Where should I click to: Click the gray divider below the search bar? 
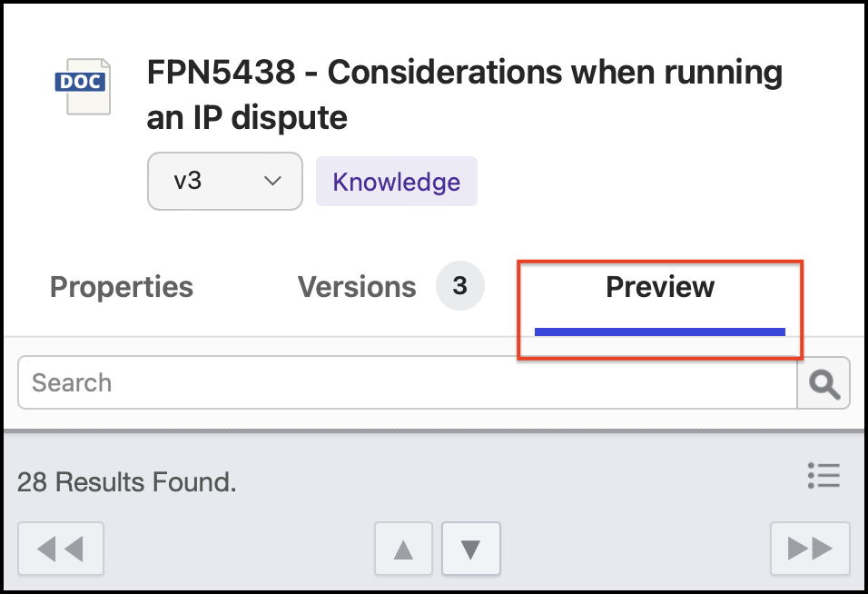pos(434,430)
